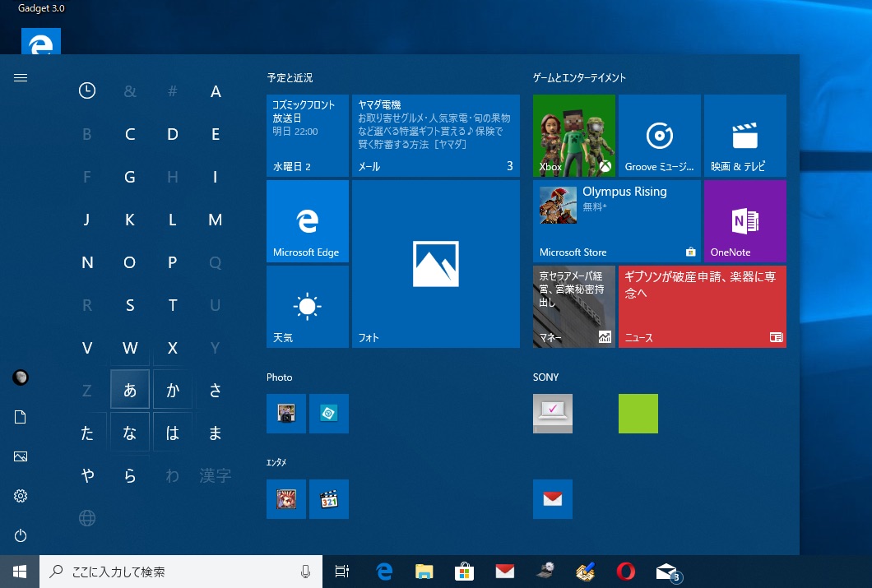Open the laptop checkmark tile under SONY
Image resolution: width=872 pixels, height=588 pixels.
552,414
